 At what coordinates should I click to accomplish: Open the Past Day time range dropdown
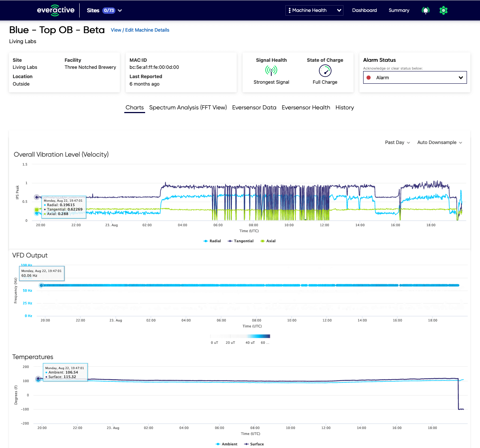coord(397,143)
